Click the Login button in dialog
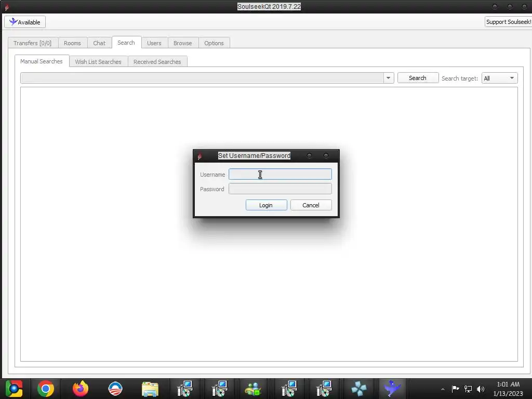 pos(267,205)
